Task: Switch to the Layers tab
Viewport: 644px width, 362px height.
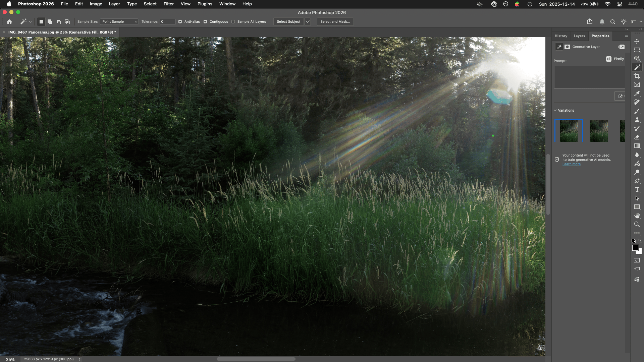Action: tap(579, 36)
